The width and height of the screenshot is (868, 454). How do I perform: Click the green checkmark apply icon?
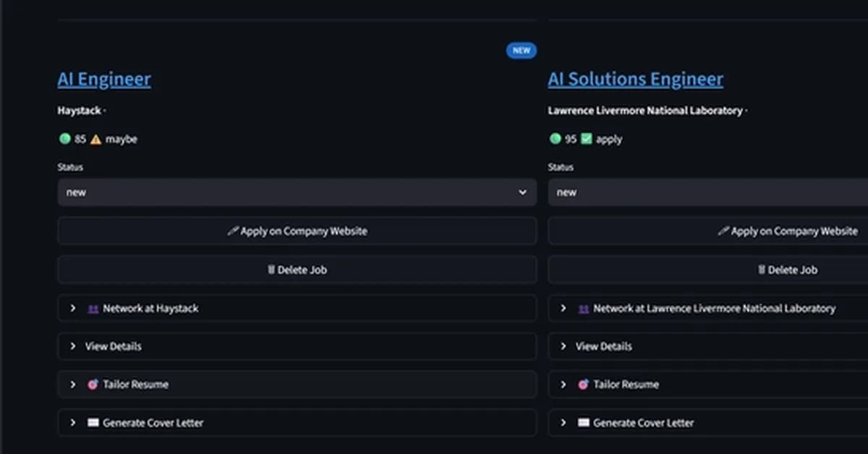(x=587, y=139)
